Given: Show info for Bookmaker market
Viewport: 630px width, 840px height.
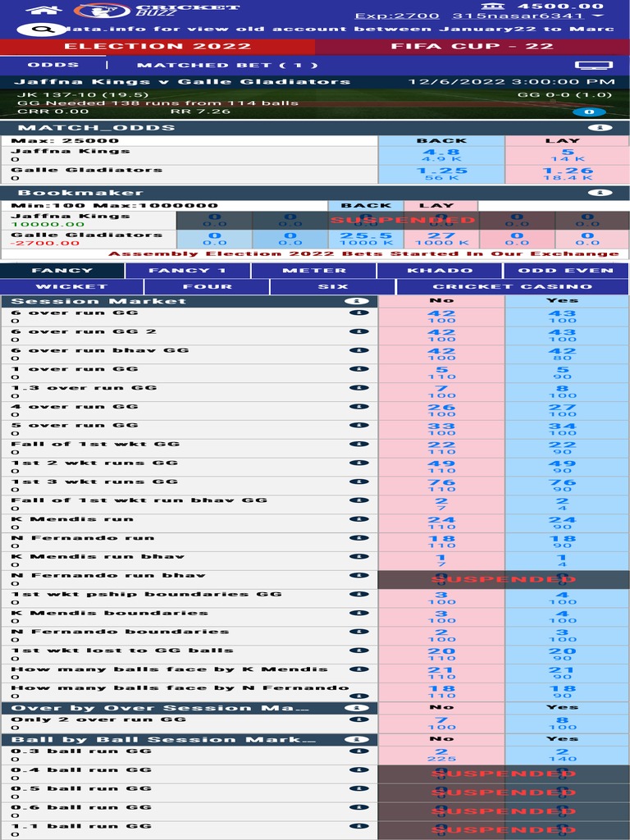Looking at the screenshot, I should 600,193.
